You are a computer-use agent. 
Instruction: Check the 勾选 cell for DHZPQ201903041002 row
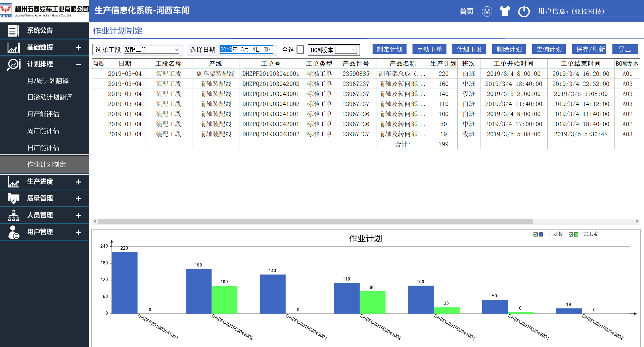point(98,104)
